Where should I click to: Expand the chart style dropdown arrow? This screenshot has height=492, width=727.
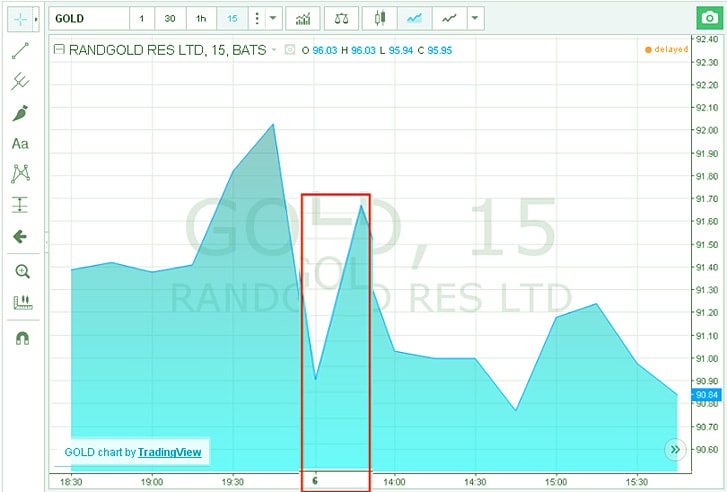pyautogui.click(x=475, y=19)
